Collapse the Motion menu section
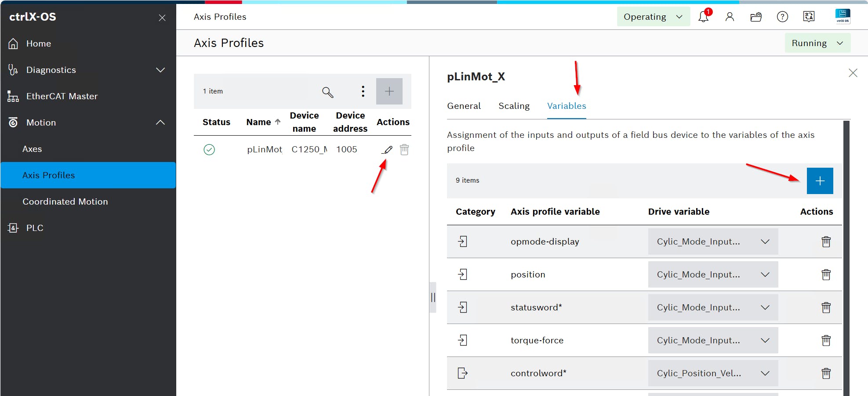 [x=160, y=122]
